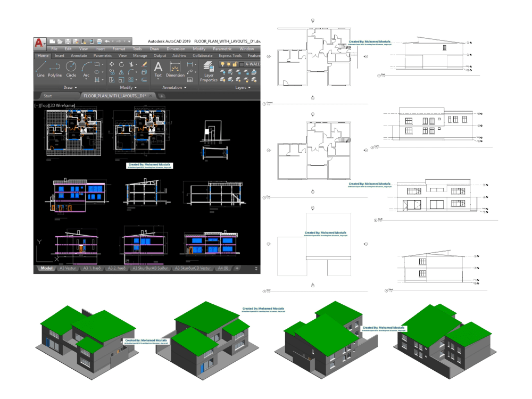
Task: Switch to the A3 SkurðurAB Suður layout tab
Action: 150,268
